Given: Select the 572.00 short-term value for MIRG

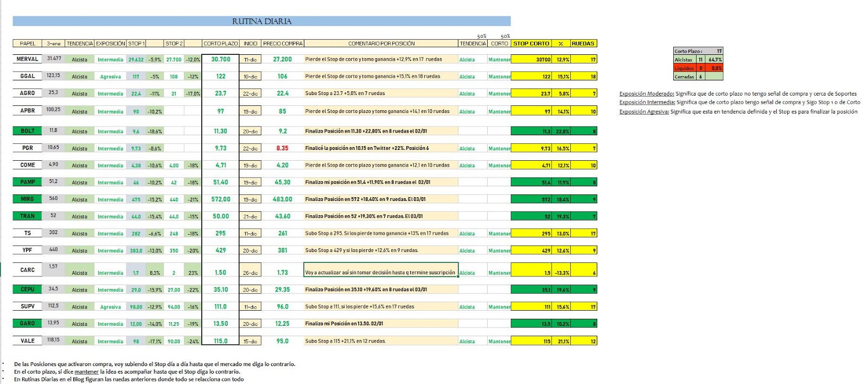Looking at the screenshot, I should pos(221,199).
